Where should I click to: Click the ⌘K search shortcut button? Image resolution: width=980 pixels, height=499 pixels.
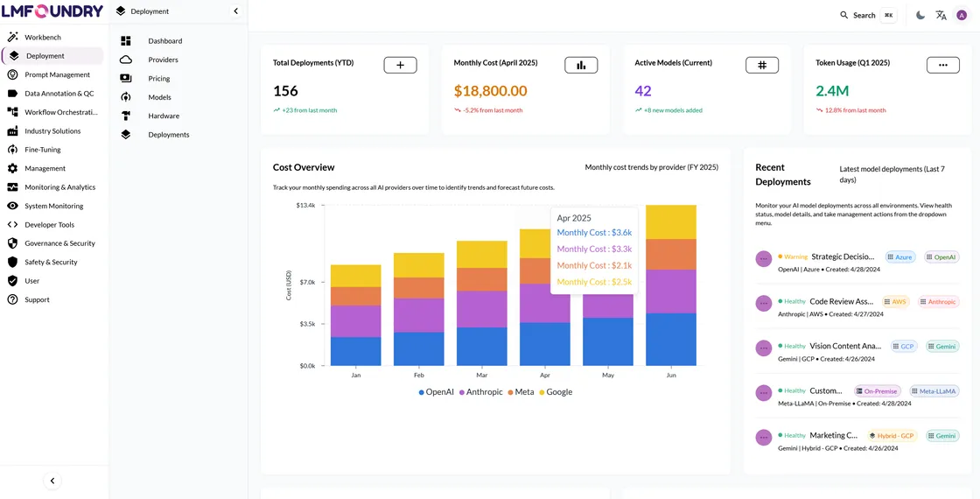(x=888, y=16)
